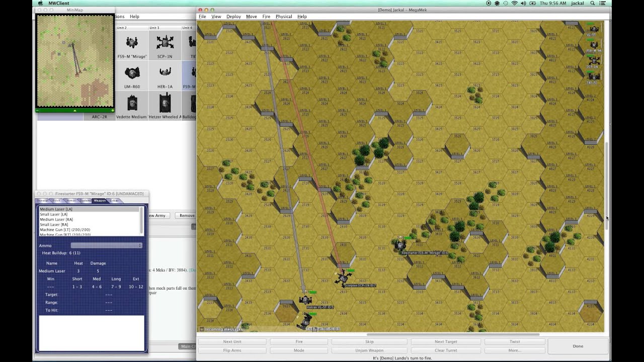Open the Wi-Fi status menu
The width and height of the screenshot is (644, 362).
point(514,3)
